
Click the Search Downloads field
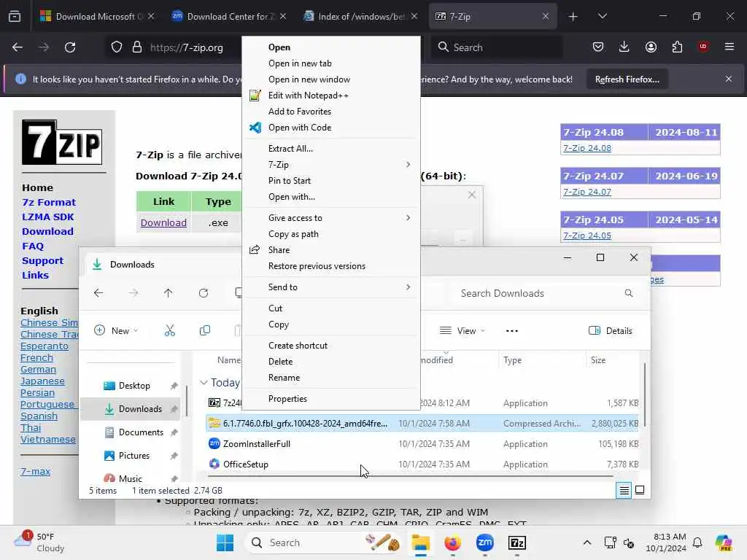pos(547,293)
